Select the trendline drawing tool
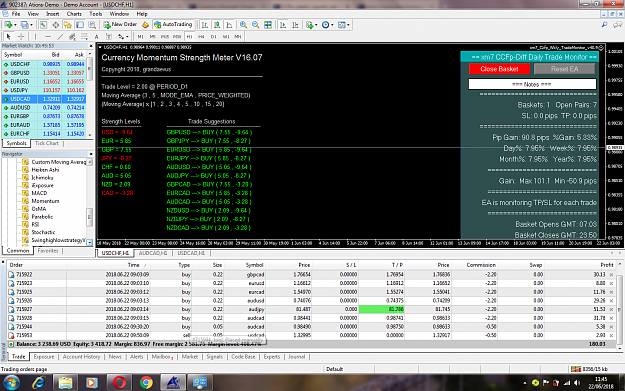 point(60,36)
